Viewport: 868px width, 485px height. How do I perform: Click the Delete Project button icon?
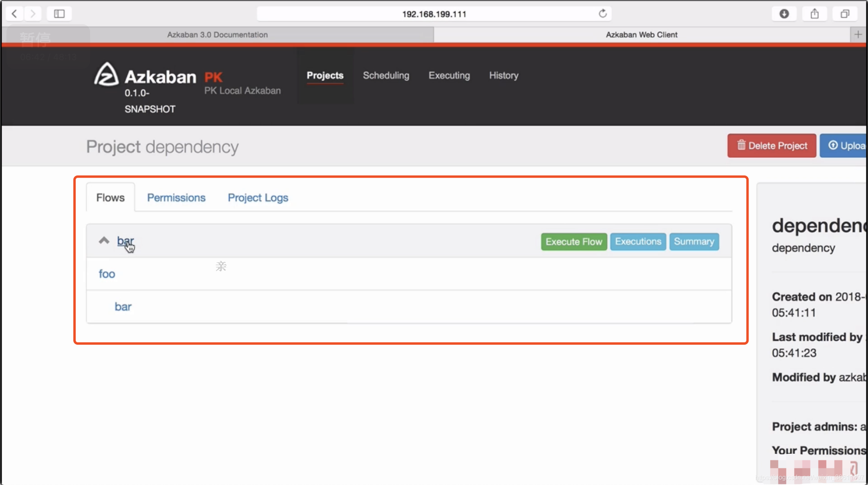coord(741,145)
